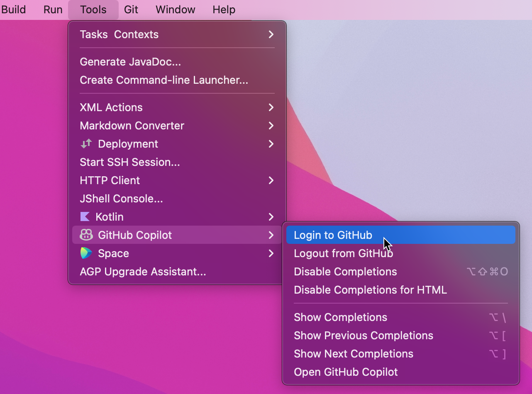The height and width of the screenshot is (394, 532).
Task: Choose Create Command-line Launcher...
Action: point(177,80)
